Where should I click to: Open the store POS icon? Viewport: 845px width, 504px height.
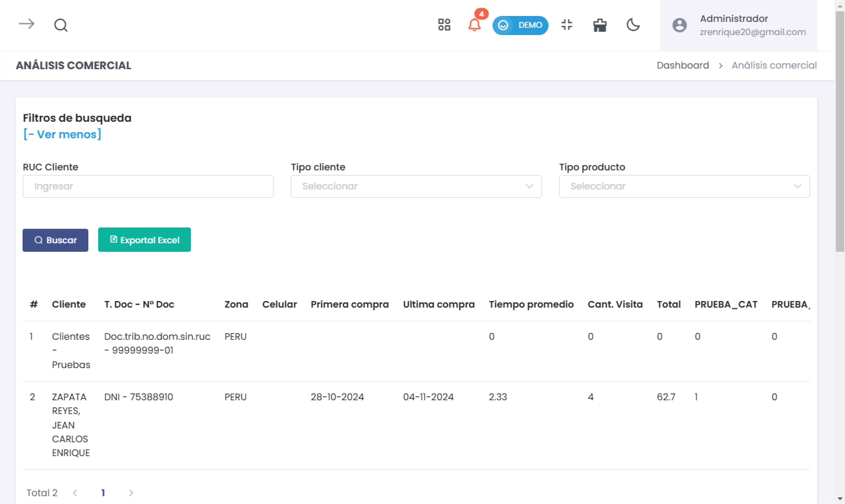pyautogui.click(x=600, y=25)
